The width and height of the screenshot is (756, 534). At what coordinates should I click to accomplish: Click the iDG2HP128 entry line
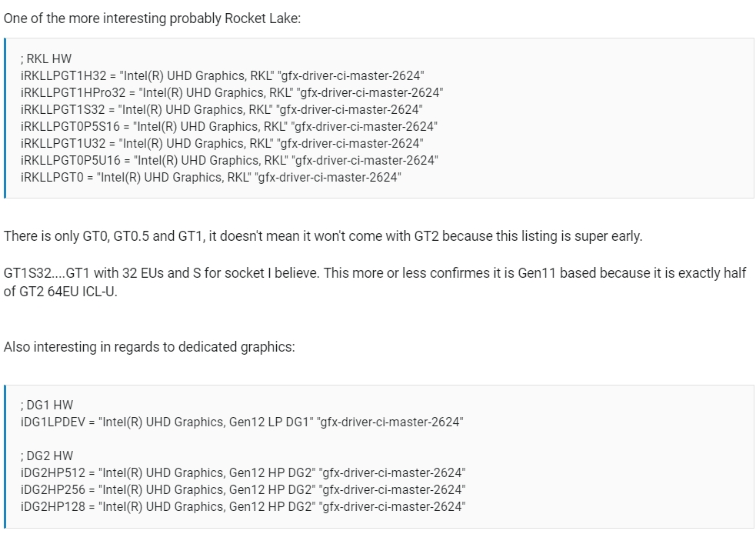tap(243, 506)
